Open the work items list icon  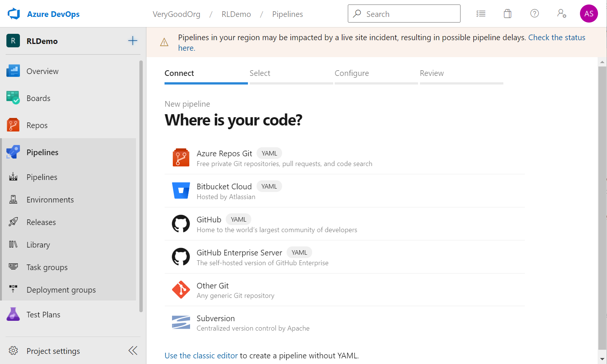click(x=481, y=14)
